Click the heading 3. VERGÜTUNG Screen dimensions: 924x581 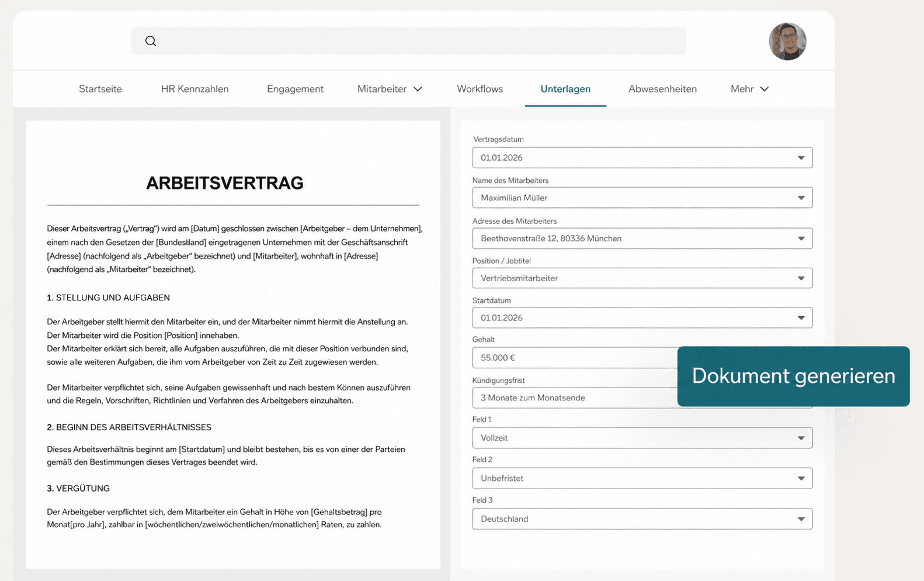pos(78,488)
